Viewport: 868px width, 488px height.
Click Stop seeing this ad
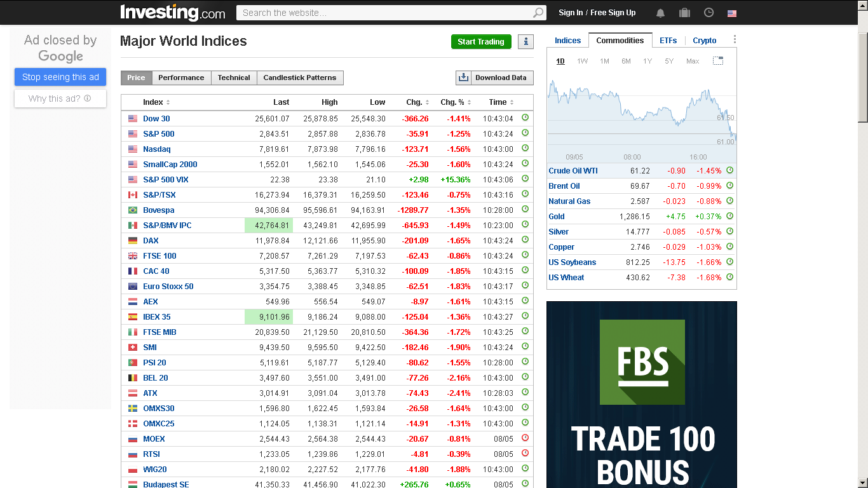click(x=60, y=77)
